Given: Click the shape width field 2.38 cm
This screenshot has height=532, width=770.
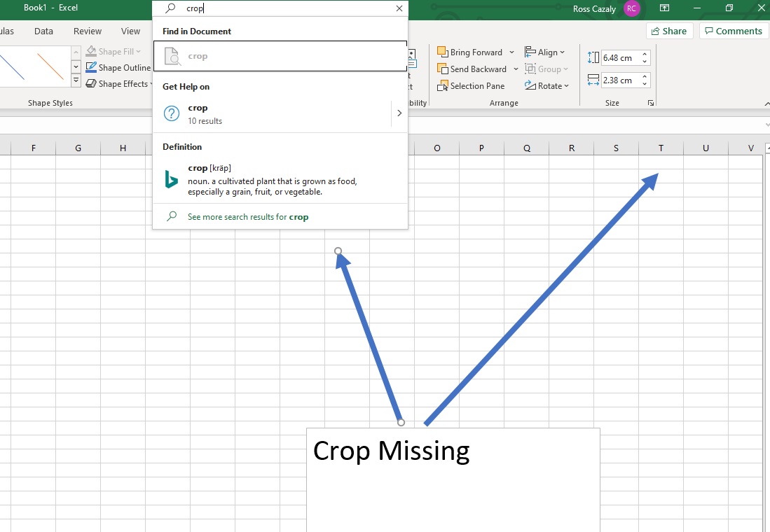Looking at the screenshot, I should [620, 80].
